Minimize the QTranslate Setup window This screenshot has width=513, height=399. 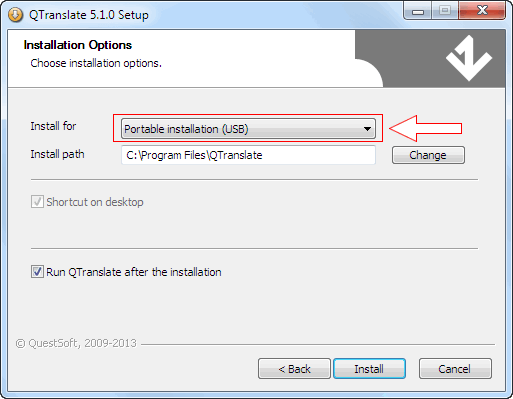[x=418, y=11]
